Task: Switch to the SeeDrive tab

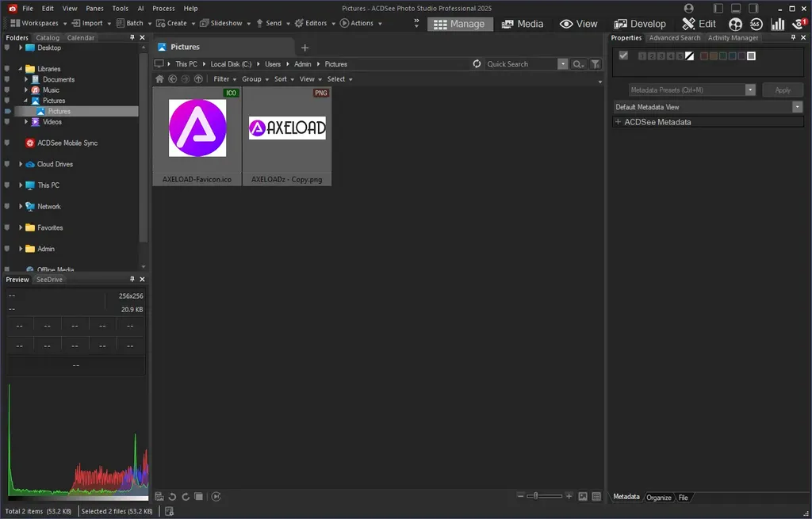Action: (49, 280)
